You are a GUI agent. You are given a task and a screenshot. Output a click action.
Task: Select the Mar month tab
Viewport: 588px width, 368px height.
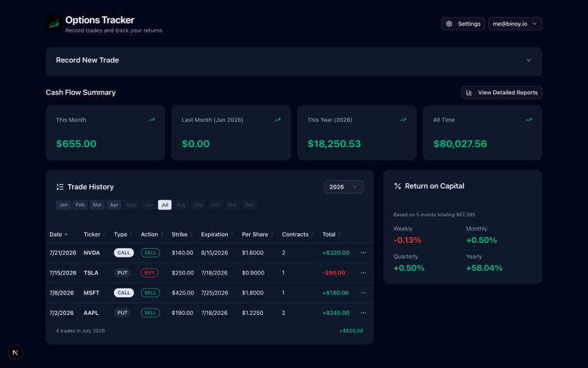[97, 205]
